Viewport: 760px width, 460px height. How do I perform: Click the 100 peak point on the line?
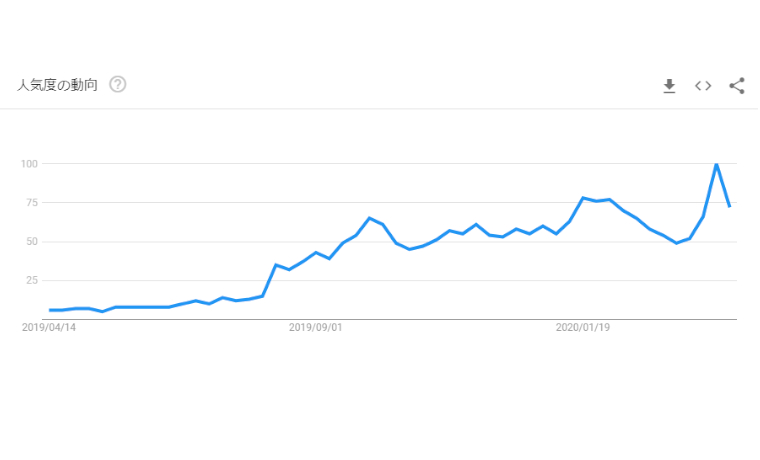[x=716, y=164]
